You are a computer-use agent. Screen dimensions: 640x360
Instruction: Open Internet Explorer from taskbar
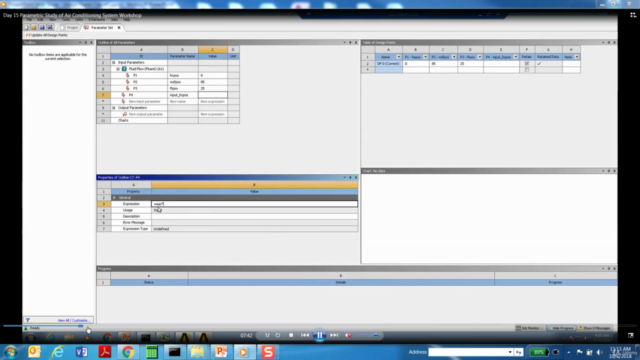tap(58, 352)
